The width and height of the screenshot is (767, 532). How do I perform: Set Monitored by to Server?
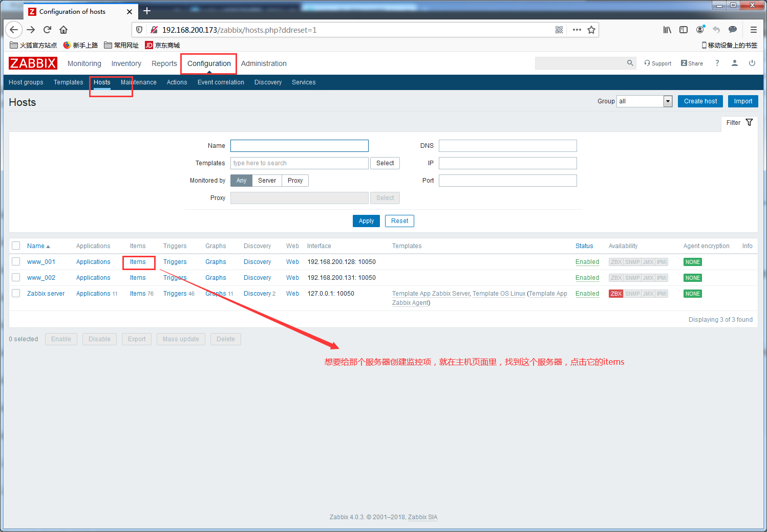pyautogui.click(x=267, y=181)
